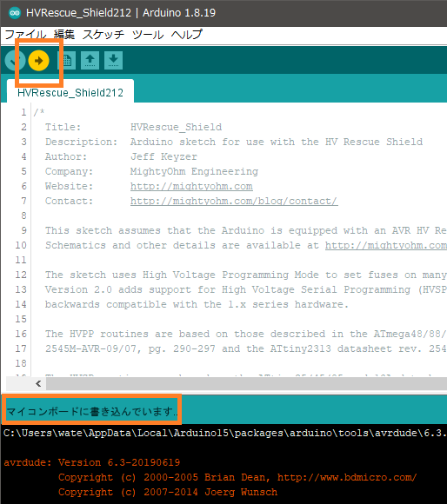Open the ファイル menu
Image resolution: width=447 pixels, height=504 pixels.
26,35
